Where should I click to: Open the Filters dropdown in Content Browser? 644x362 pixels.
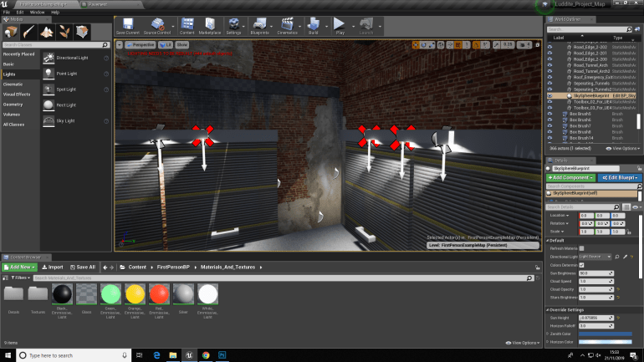(20, 278)
